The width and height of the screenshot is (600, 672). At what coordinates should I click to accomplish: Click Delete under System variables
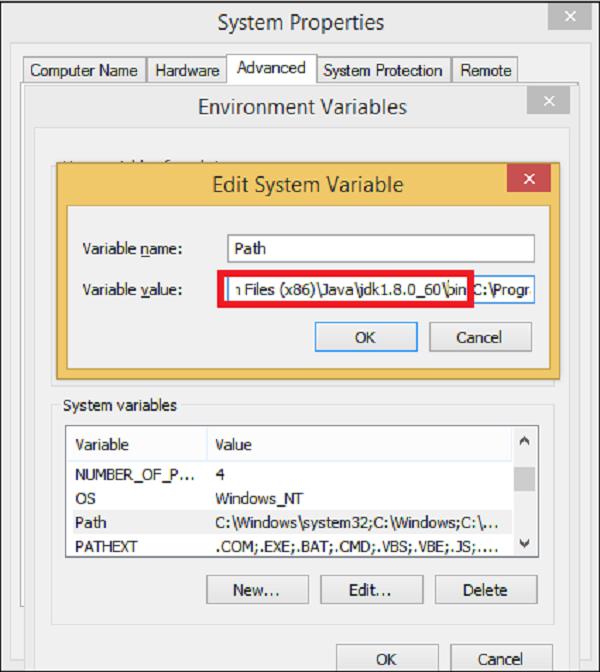point(486,590)
